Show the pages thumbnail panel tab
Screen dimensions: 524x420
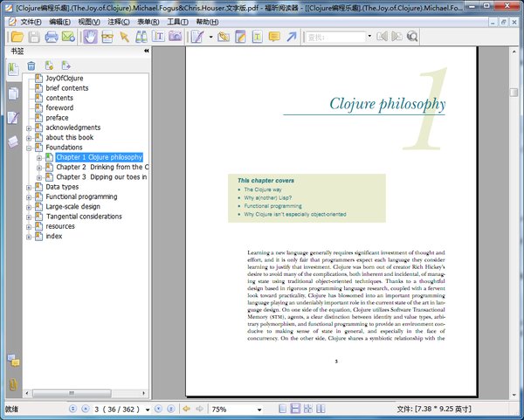[13, 93]
